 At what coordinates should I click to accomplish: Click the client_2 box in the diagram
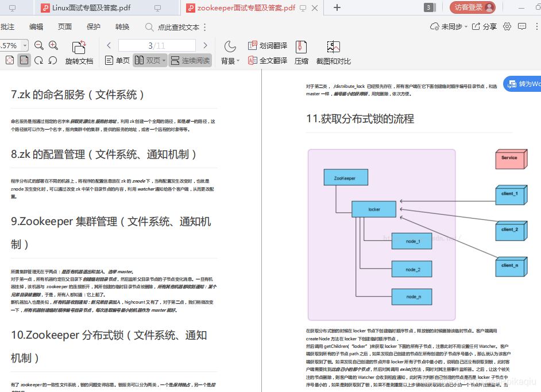(x=511, y=231)
